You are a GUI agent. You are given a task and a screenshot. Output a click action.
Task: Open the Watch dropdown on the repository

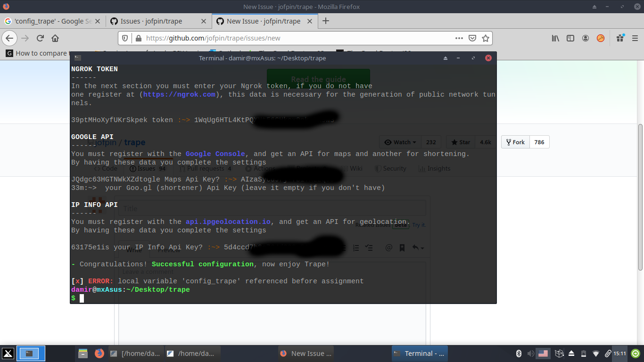pyautogui.click(x=400, y=142)
